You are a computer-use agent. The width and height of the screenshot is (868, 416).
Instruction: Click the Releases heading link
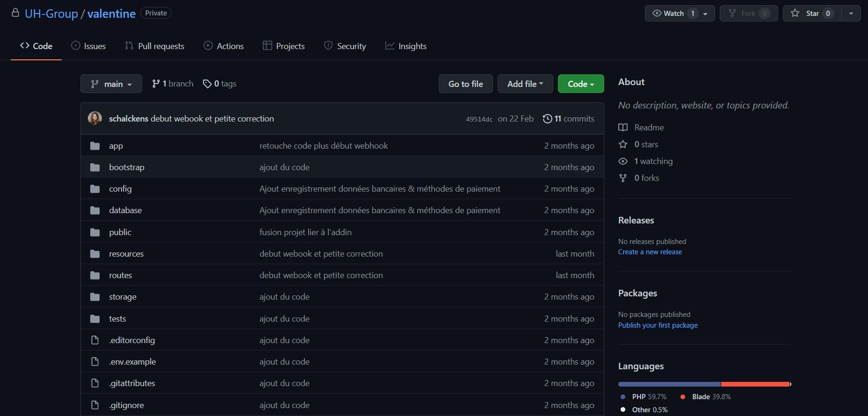click(x=636, y=220)
